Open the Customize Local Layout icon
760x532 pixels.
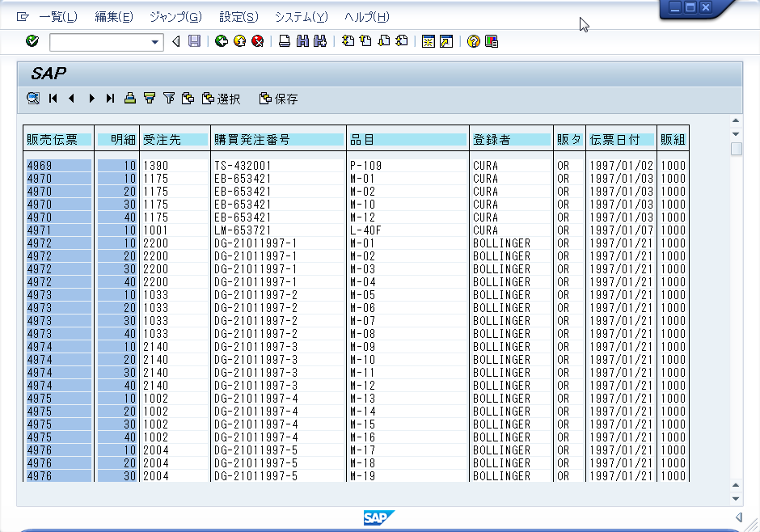coord(491,41)
